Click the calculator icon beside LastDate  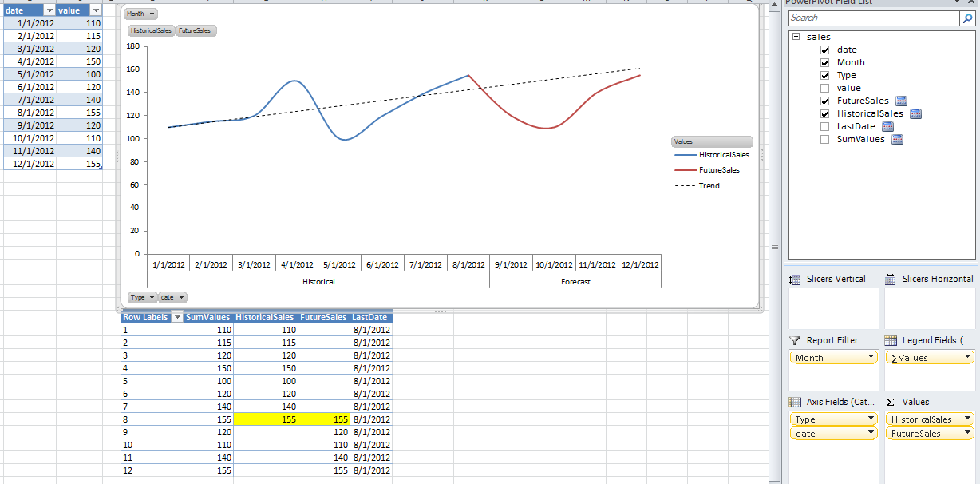[888, 126]
